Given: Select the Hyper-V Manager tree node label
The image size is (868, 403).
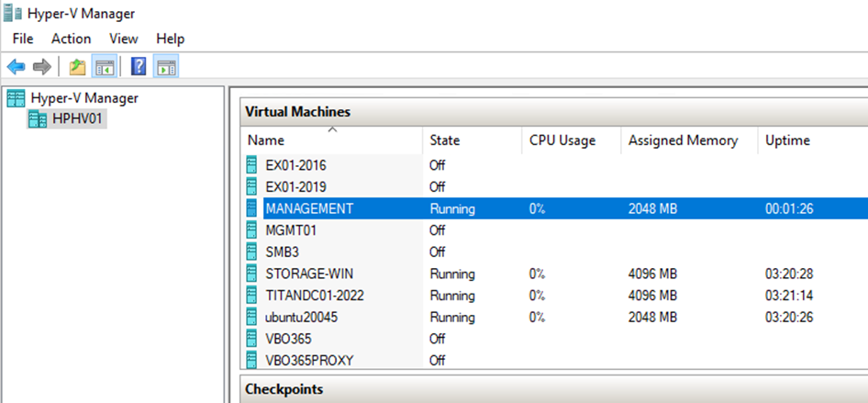Looking at the screenshot, I should coord(84,98).
